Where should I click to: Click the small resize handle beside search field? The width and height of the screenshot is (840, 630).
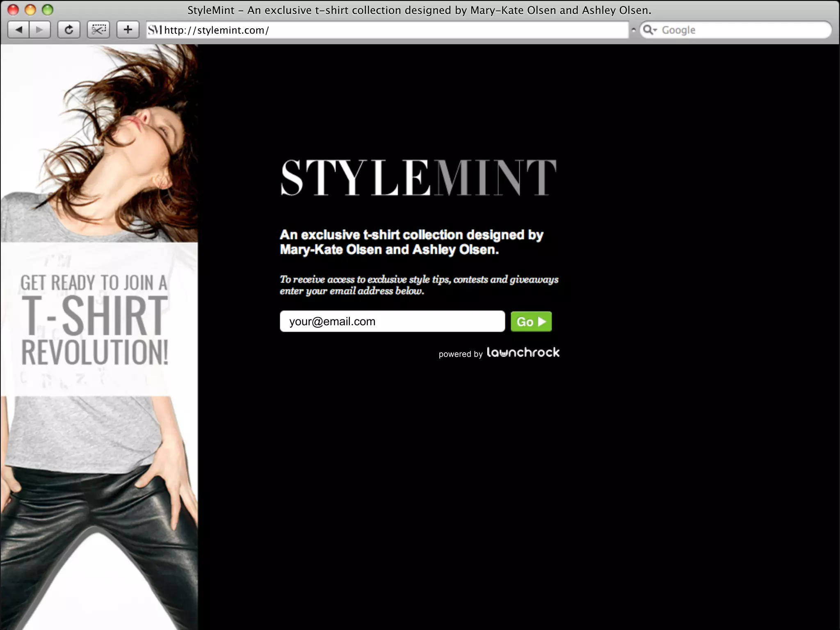(634, 30)
